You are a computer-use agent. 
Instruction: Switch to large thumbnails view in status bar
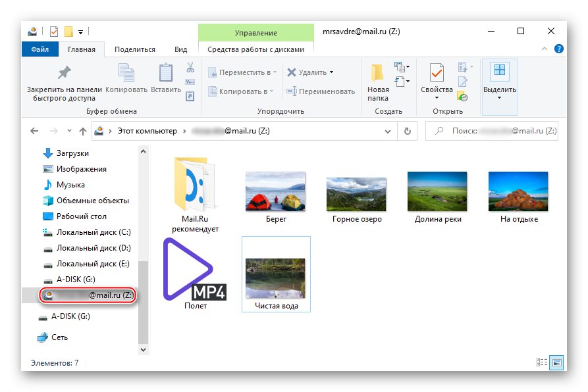point(556,362)
